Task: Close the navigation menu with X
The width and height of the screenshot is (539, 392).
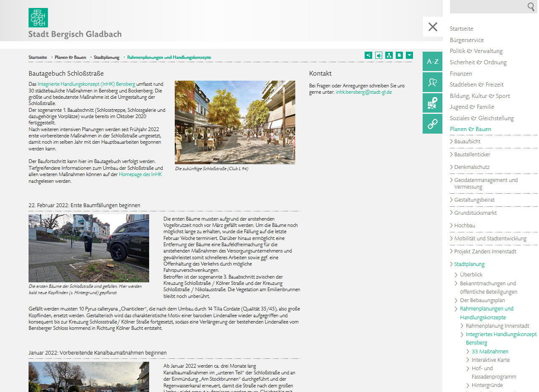Action: pos(433,27)
